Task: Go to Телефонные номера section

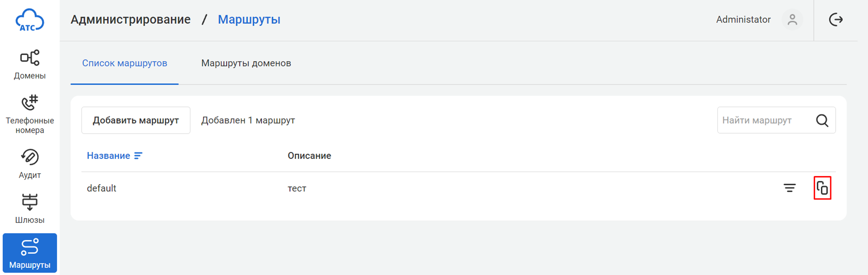Action: click(29, 114)
